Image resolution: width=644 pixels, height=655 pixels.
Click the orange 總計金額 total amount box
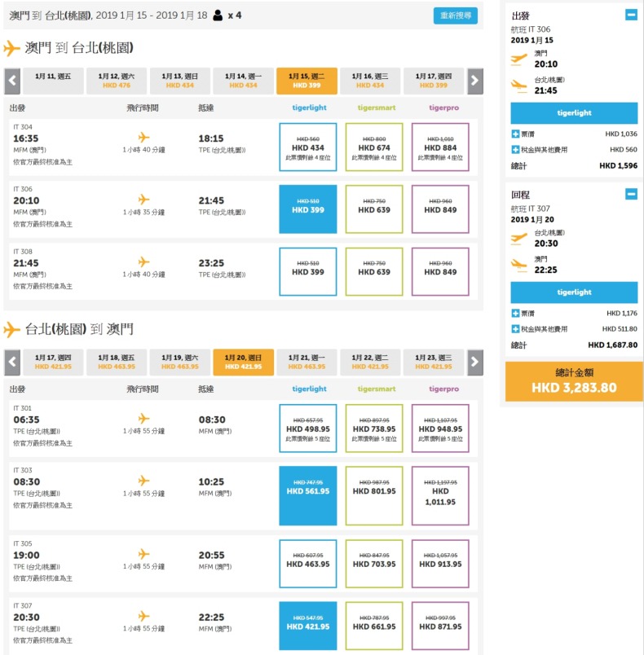coord(574,382)
